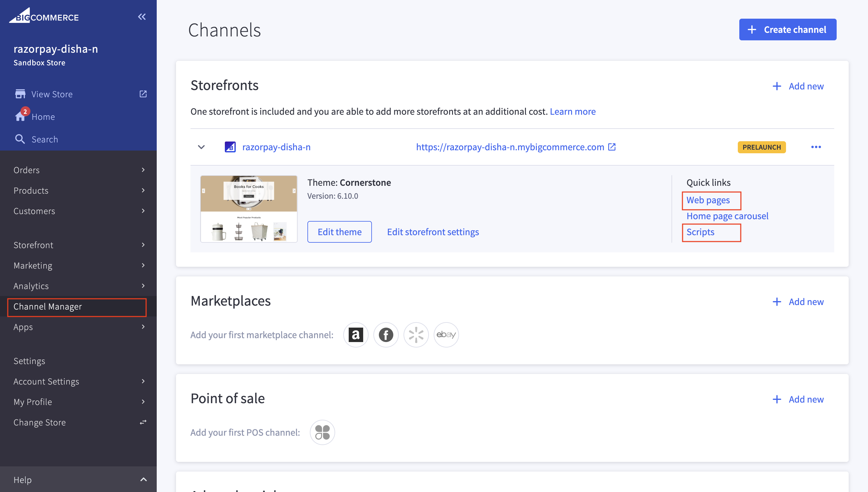Click external link icon next to store URL

pyautogui.click(x=612, y=147)
